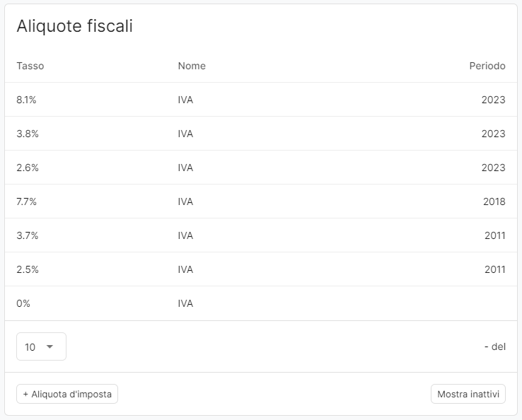The width and height of the screenshot is (522, 420).
Task: Sort by the Nome column header
Action: (192, 66)
